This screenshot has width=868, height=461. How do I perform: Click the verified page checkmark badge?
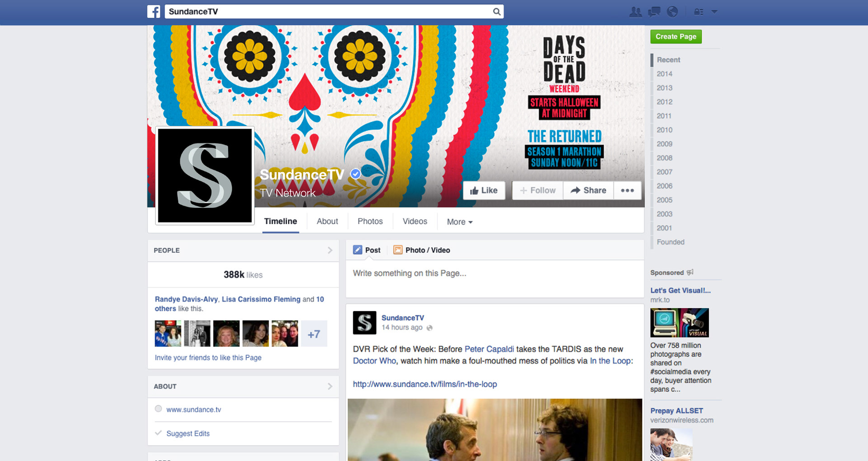(x=356, y=174)
